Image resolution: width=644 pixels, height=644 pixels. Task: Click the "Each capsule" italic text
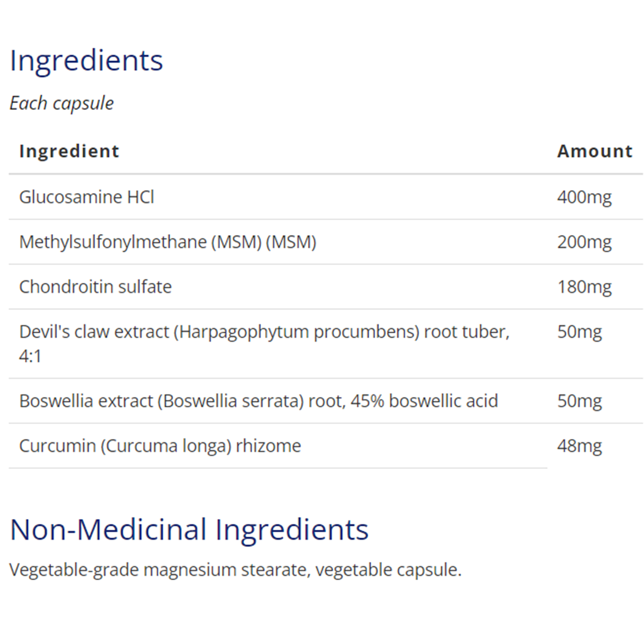62,103
